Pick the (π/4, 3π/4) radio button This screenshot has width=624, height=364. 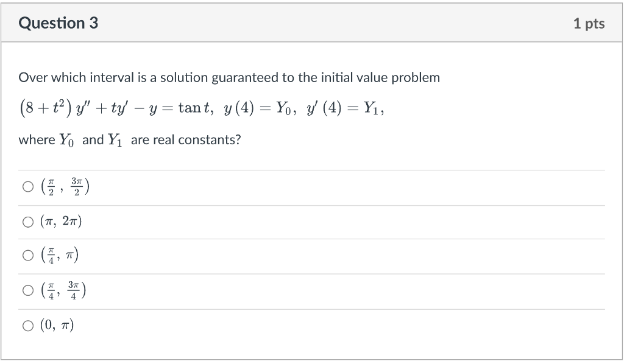pyautogui.click(x=28, y=290)
